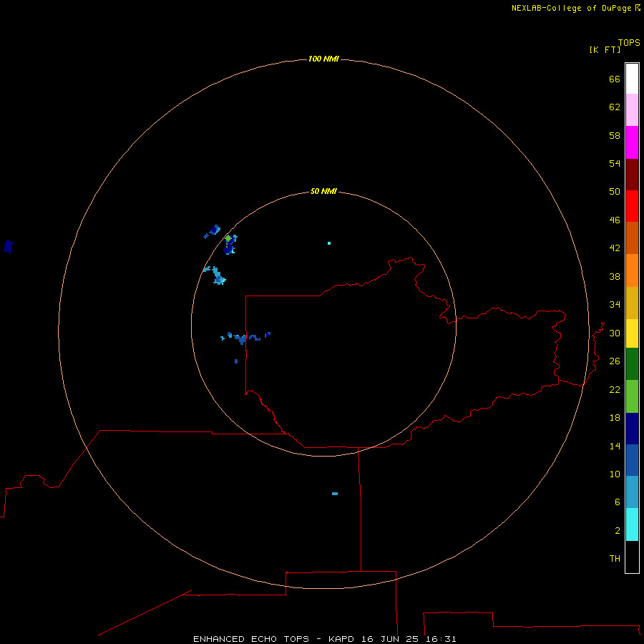Click the 66 legend value

click(615, 79)
